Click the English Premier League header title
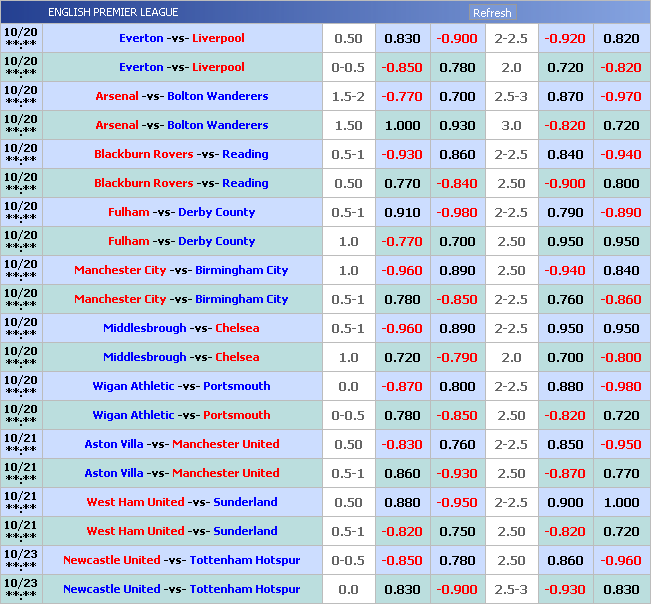 coord(113,12)
